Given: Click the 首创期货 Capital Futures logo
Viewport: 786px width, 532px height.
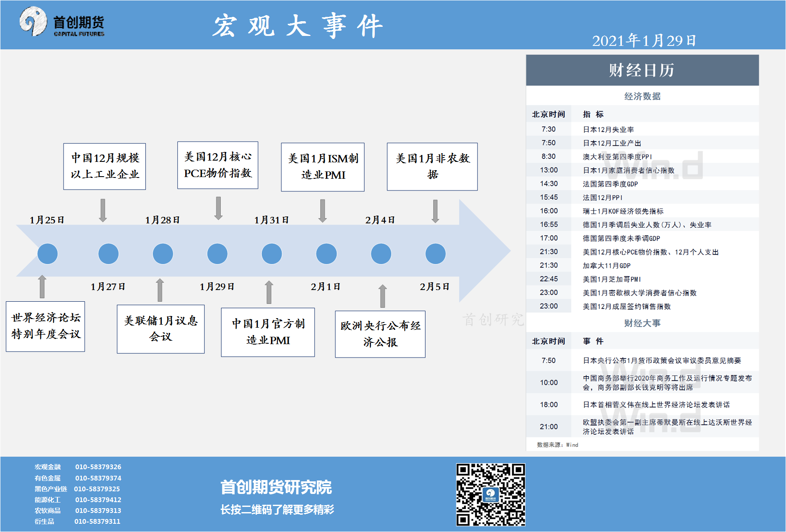Looking at the screenshot, I should (x=61, y=23).
